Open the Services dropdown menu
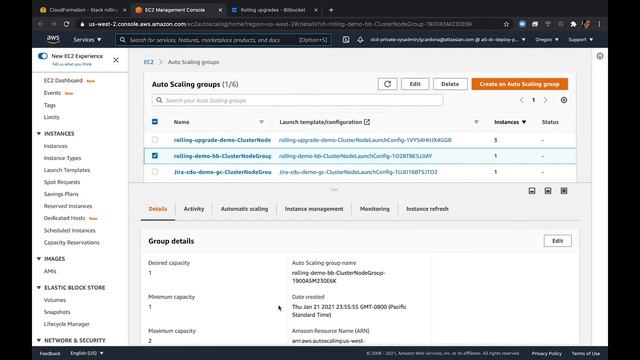Viewport: 640px width, 360px height. [x=87, y=40]
